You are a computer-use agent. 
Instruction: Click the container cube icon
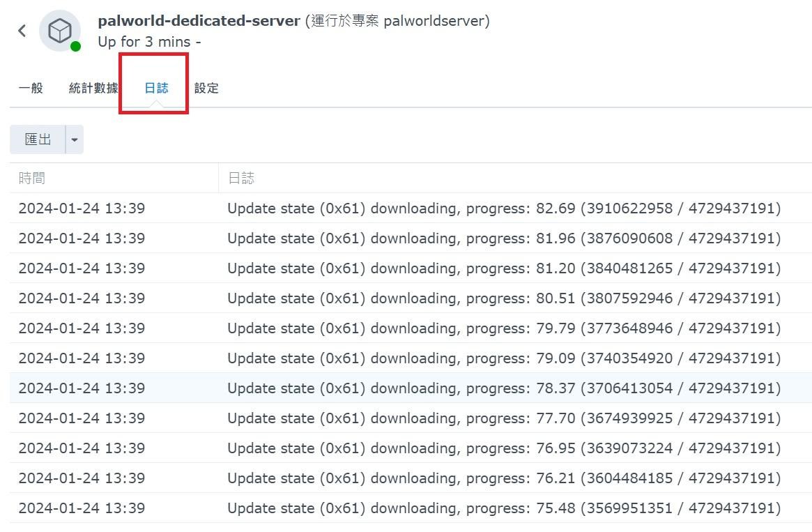tap(59, 31)
